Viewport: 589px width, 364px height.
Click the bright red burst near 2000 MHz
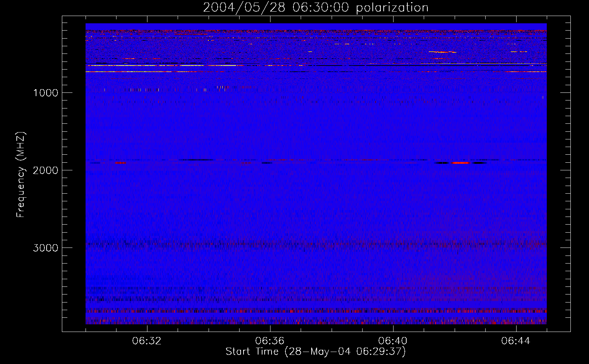[460, 163]
